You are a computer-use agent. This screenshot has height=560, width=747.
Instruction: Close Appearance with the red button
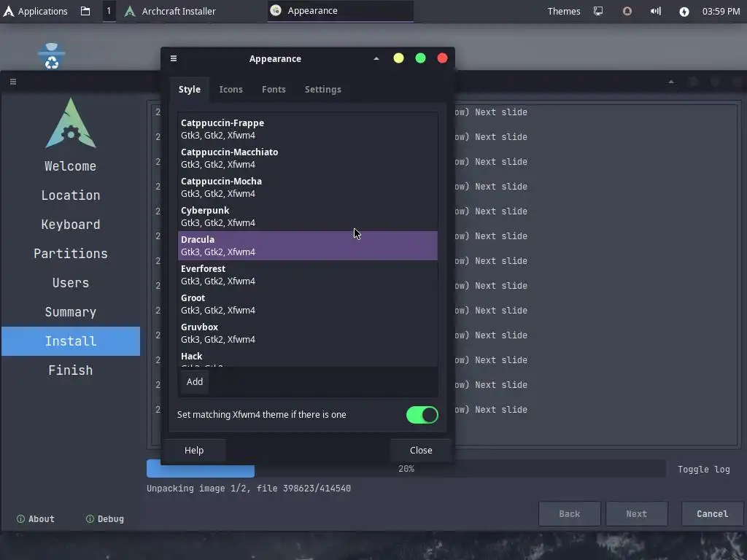[x=442, y=58]
